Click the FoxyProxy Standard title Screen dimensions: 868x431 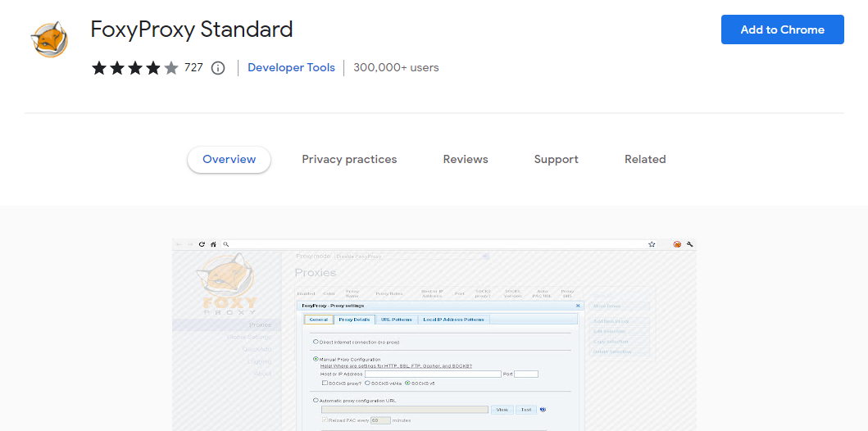pyautogui.click(x=192, y=29)
